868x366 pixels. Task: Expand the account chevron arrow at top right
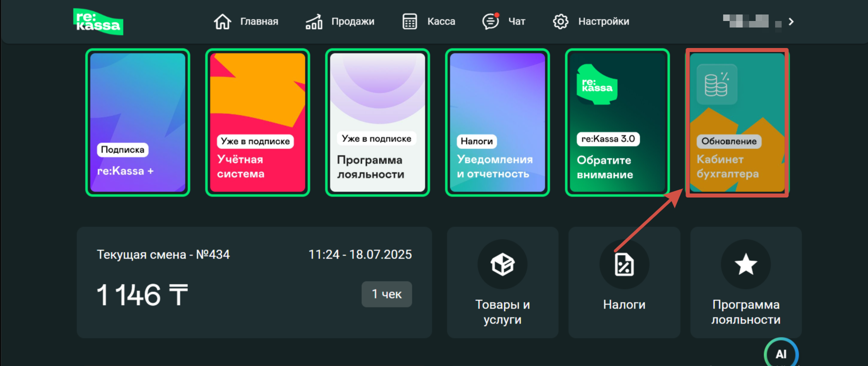pyautogui.click(x=791, y=21)
